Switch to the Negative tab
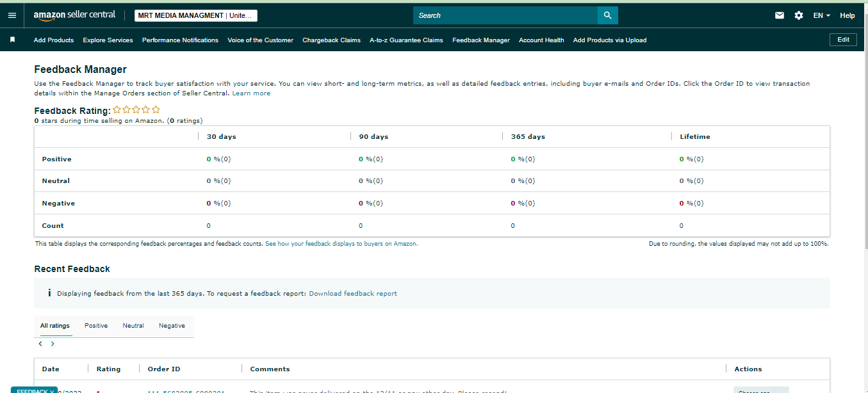The height and width of the screenshot is (393, 868). click(172, 326)
